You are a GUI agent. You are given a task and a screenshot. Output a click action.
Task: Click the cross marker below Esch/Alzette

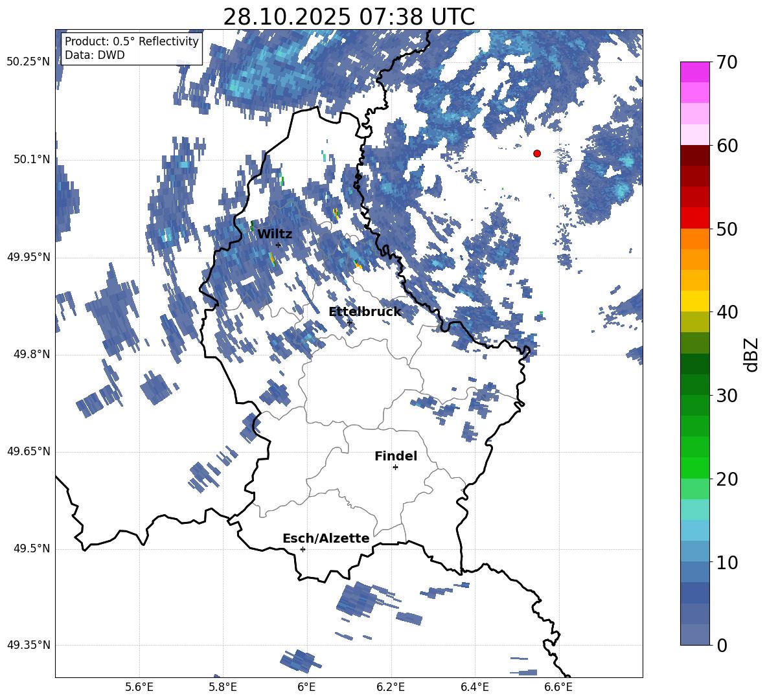click(303, 549)
